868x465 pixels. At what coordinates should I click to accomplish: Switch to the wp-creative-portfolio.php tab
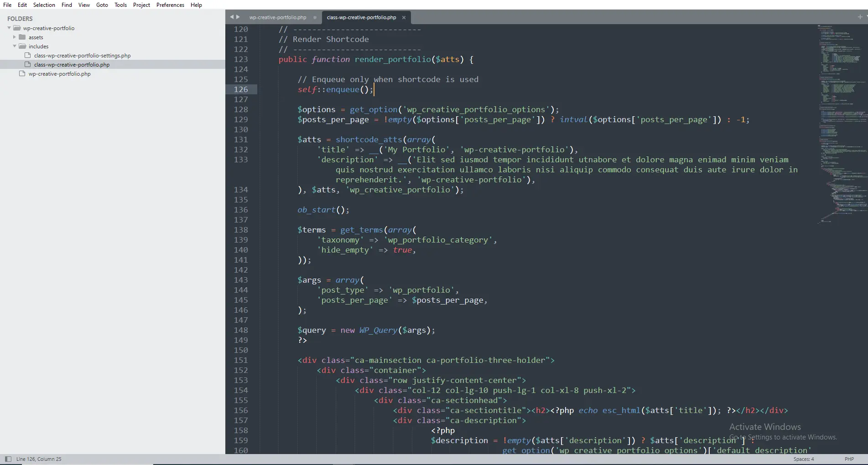click(x=278, y=17)
